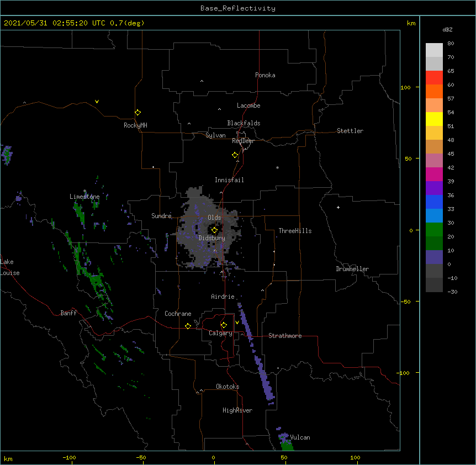Click the Drumheller label
The width and height of the screenshot is (476, 465).
click(352, 269)
